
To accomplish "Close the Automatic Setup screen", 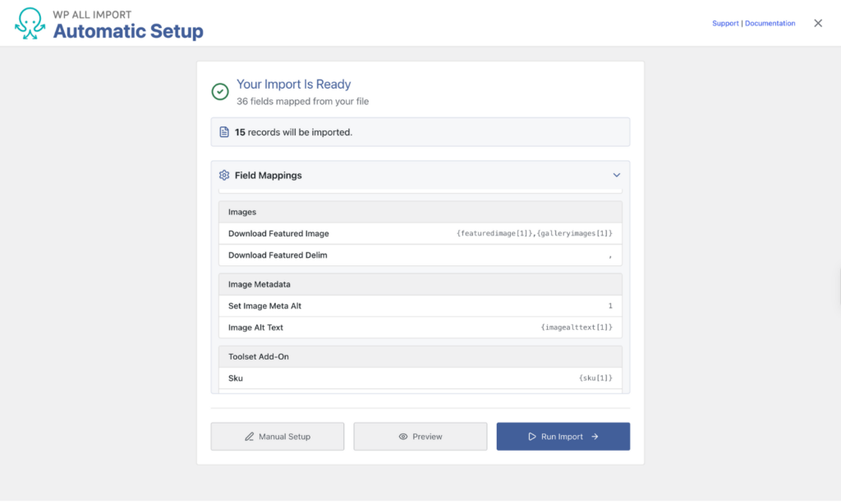I will (x=818, y=23).
